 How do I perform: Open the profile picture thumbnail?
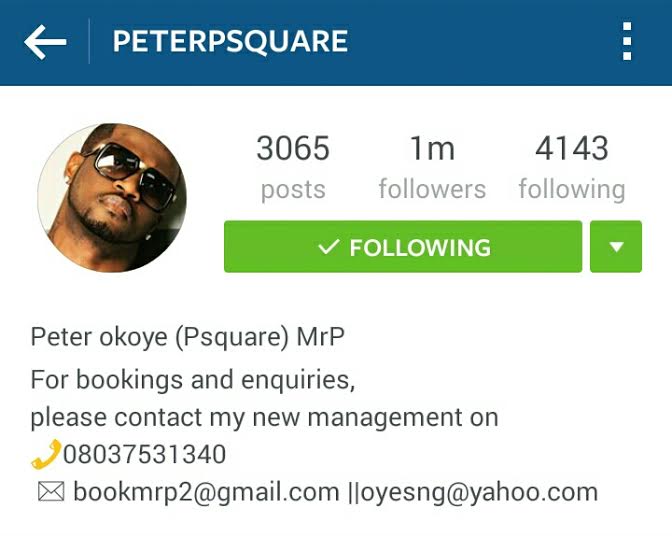click(112, 198)
